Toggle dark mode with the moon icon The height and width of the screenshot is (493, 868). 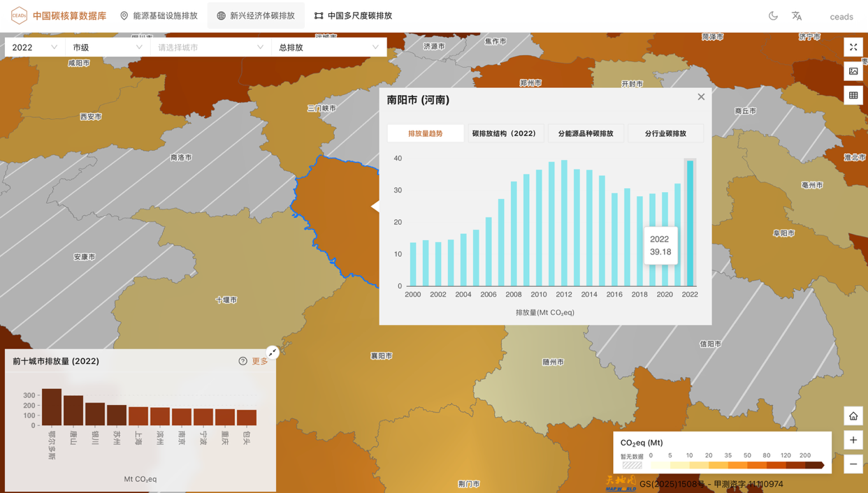pos(773,16)
